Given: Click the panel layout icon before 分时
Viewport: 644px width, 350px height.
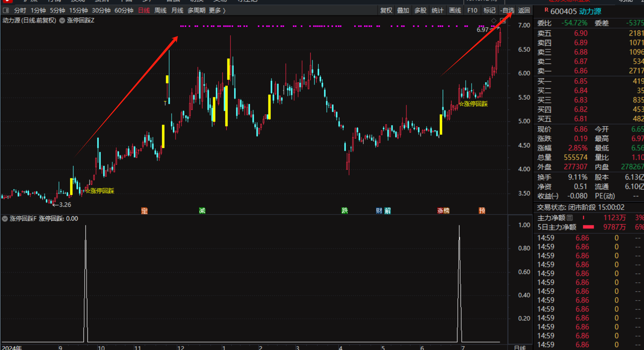Looking at the screenshot, I should point(6,10).
